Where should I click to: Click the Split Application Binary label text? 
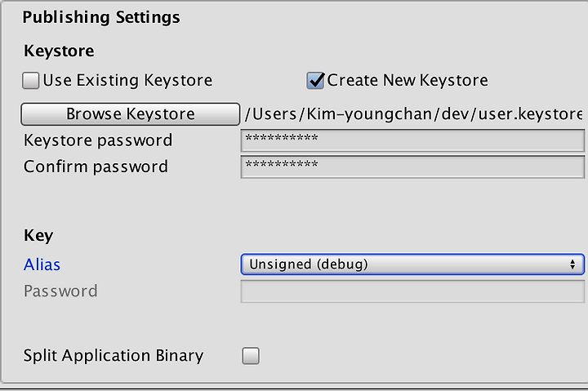pos(114,356)
